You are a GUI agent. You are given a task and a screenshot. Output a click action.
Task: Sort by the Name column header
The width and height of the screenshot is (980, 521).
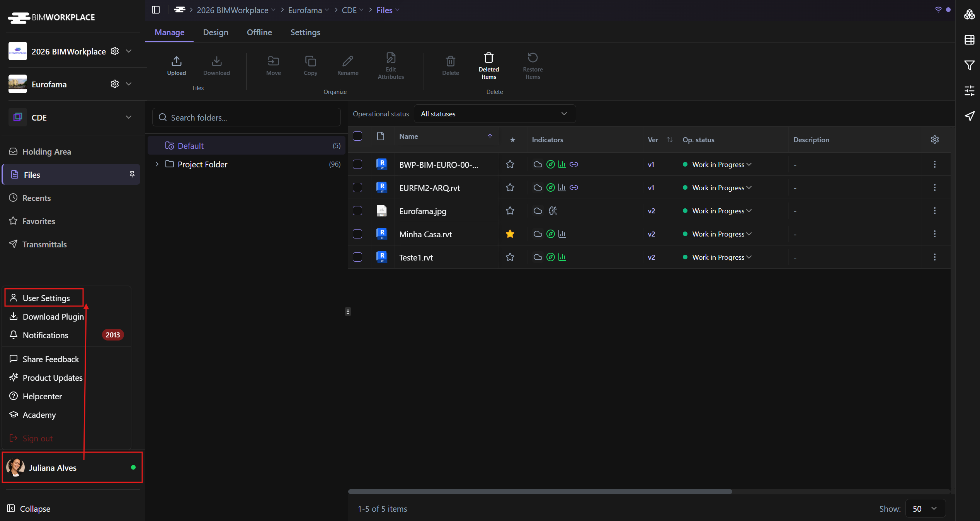[x=446, y=136]
